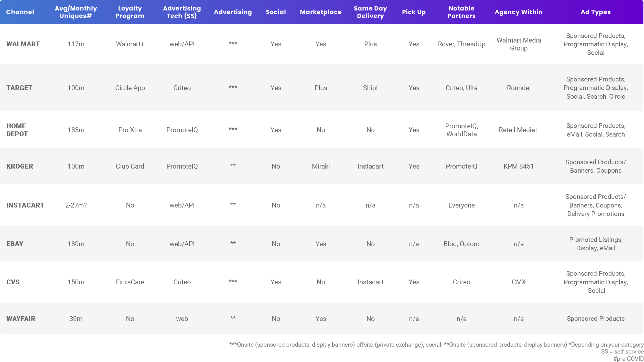The width and height of the screenshot is (644, 362).
Task: Click the Walmart Media Group cell
Action: click(519, 44)
